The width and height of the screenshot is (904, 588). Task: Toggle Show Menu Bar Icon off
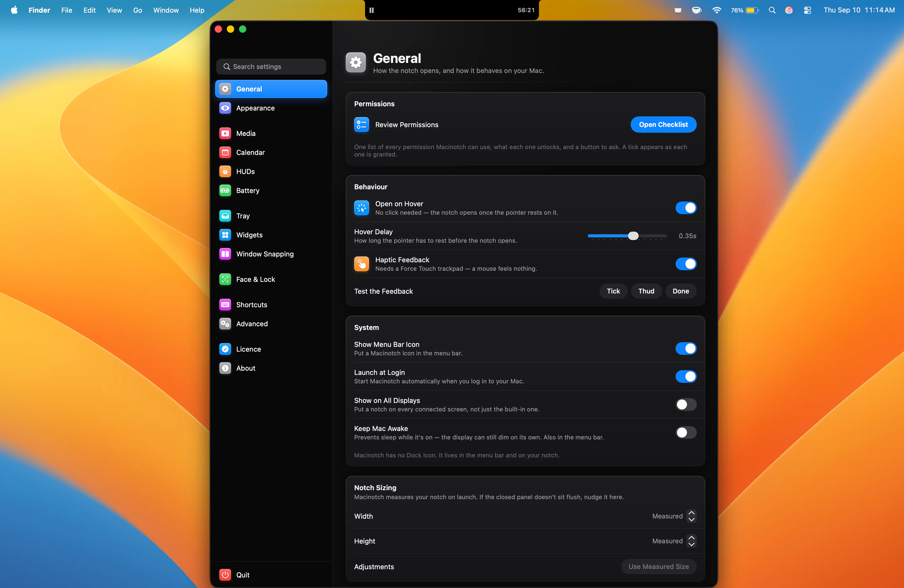point(686,348)
